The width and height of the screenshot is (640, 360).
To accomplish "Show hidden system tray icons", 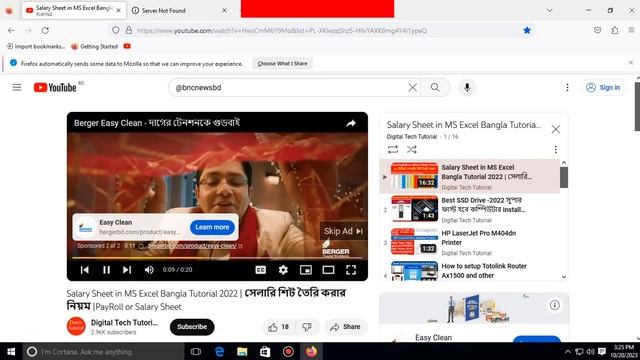I will [x=568, y=351].
